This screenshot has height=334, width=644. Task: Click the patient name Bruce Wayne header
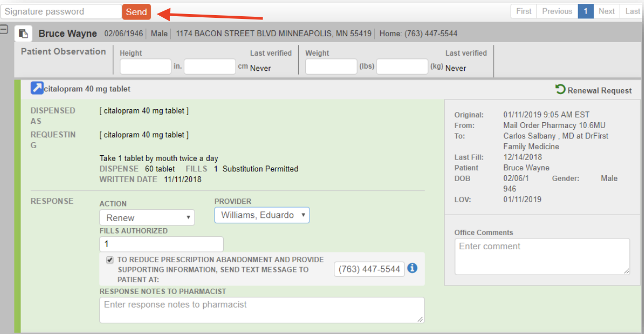pos(68,34)
